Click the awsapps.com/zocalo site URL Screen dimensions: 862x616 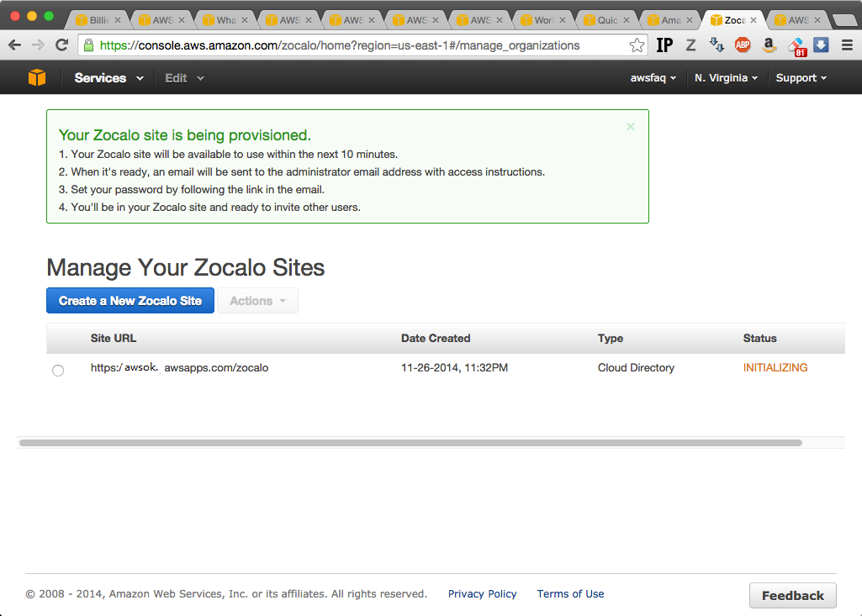(x=179, y=367)
